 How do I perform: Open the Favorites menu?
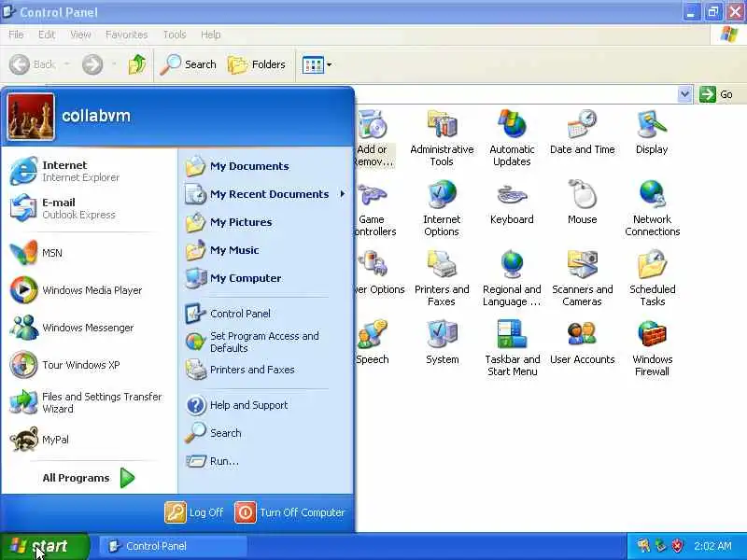point(127,35)
